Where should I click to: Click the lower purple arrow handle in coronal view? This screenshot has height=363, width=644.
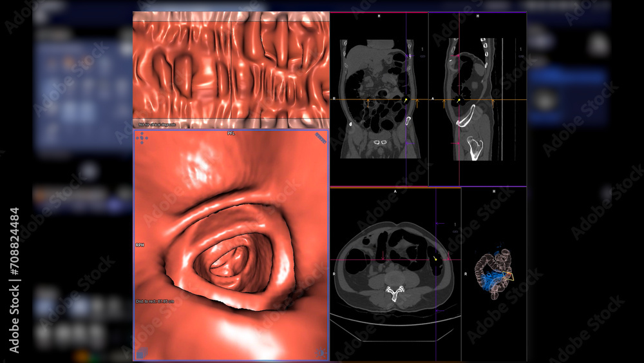410,143
